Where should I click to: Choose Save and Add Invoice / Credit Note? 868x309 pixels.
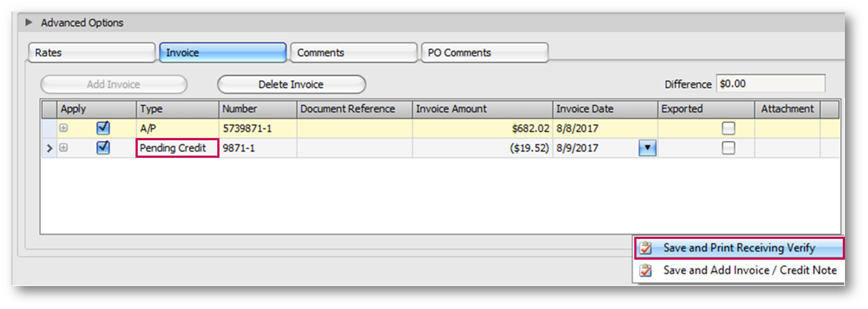(x=749, y=270)
